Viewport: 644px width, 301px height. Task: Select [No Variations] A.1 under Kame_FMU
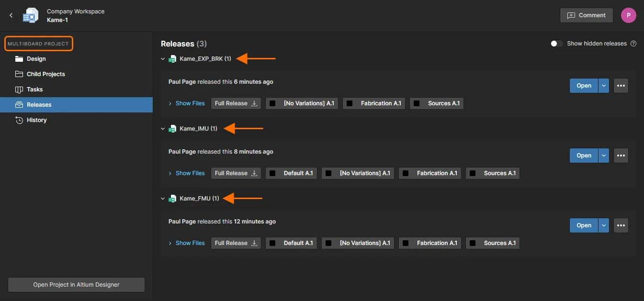[x=358, y=243]
